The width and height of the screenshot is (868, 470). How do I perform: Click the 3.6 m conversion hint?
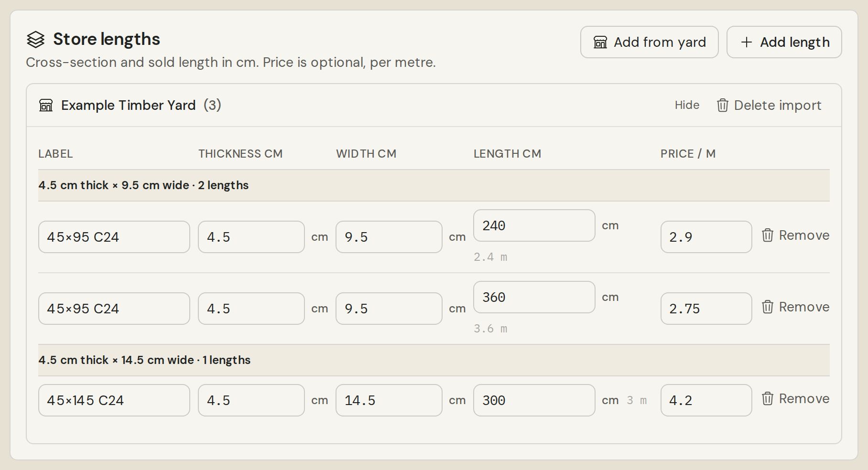[490, 329]
